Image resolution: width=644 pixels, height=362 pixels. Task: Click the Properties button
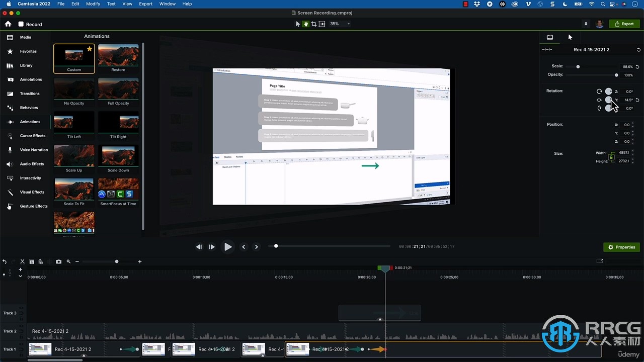pyautogui.click(x=622, y=247)
